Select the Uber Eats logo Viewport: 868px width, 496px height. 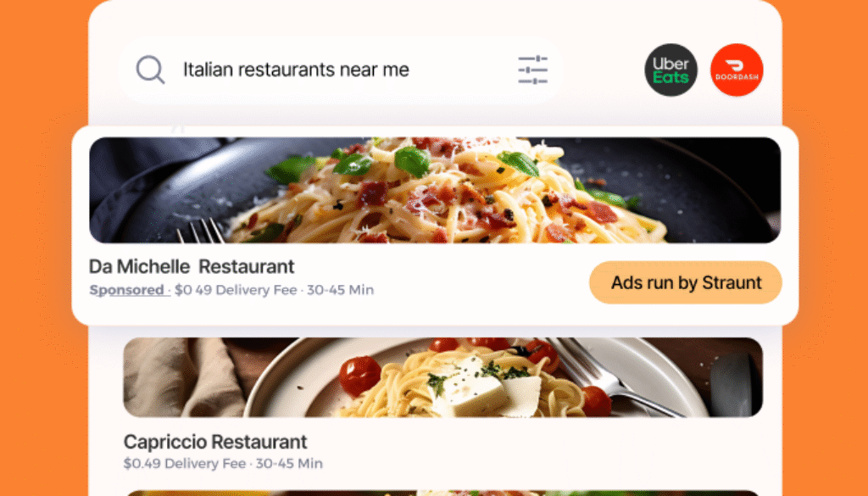click(x=671, y=70)
